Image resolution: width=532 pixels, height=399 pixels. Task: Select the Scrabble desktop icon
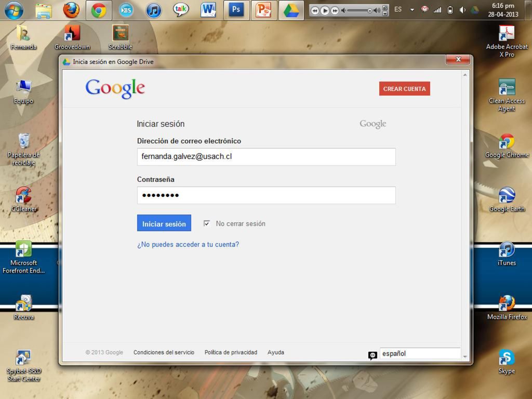pos(120,37)
